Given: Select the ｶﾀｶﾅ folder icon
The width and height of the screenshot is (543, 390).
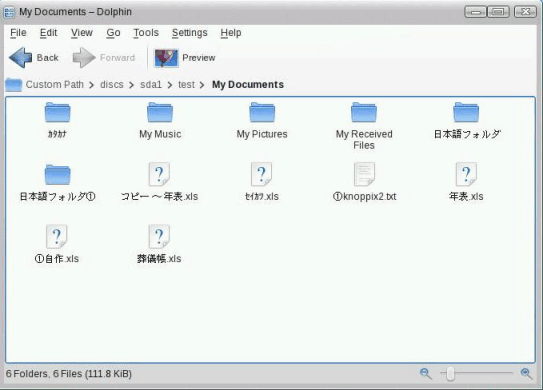Looking at the screenshot, I should point(57,112).
